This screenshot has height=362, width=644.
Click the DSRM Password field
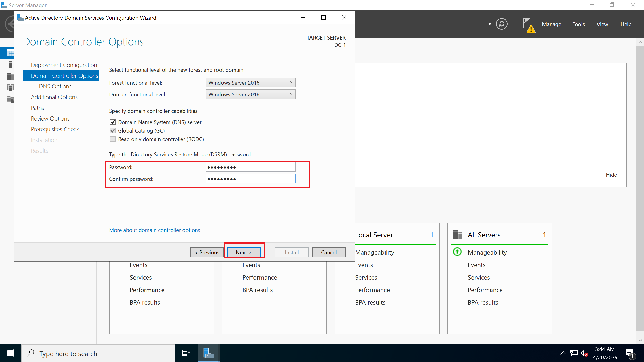pos(250,167)
